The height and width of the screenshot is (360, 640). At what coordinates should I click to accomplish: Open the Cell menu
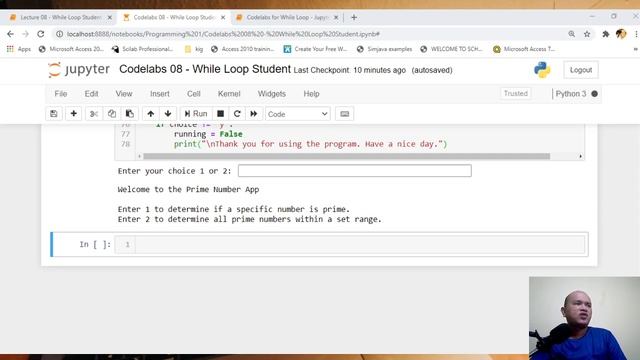(x=193, y=94)
